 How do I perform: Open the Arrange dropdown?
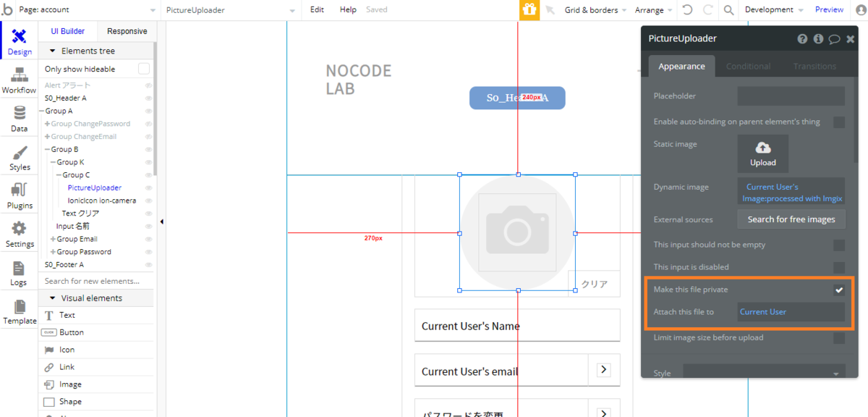point(653,10)
